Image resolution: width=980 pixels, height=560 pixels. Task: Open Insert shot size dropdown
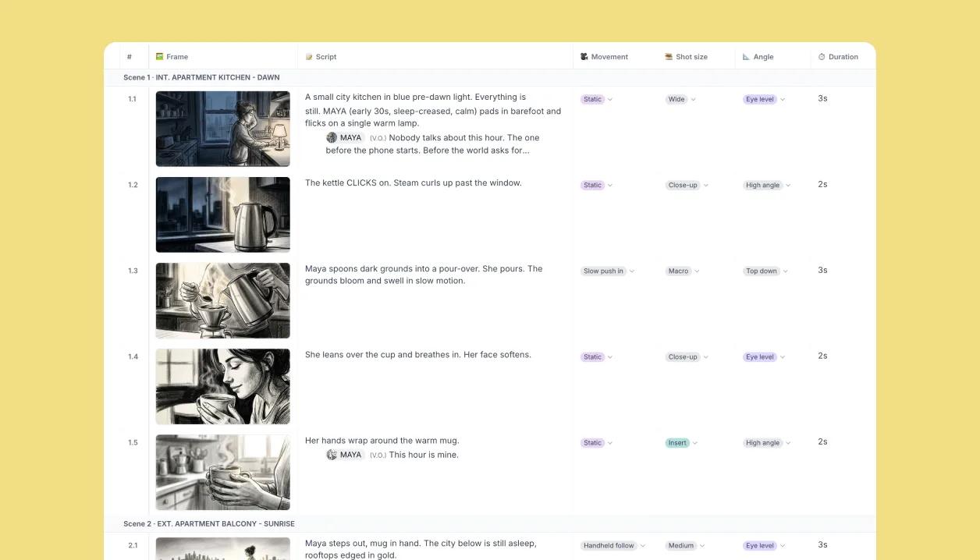(681, 442)
